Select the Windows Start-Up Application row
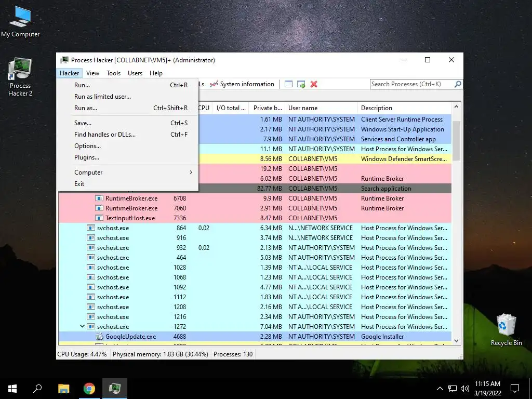 tap(325, 129)
